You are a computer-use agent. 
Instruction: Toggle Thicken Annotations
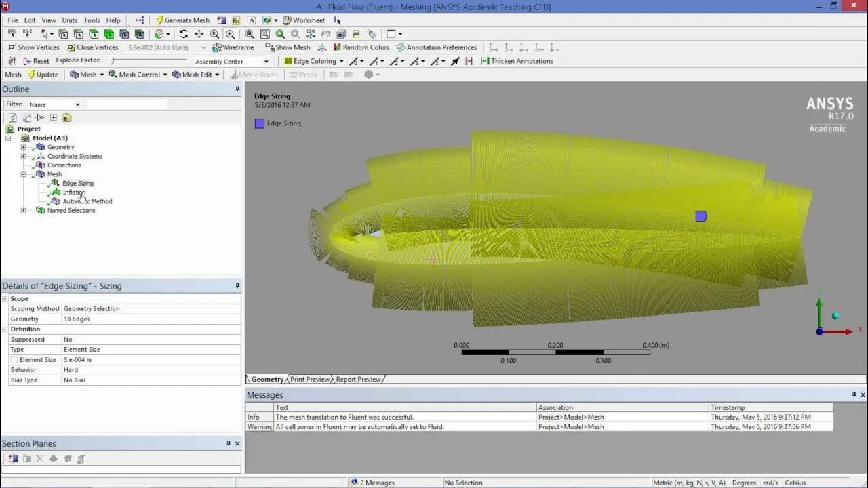[517, 61]
